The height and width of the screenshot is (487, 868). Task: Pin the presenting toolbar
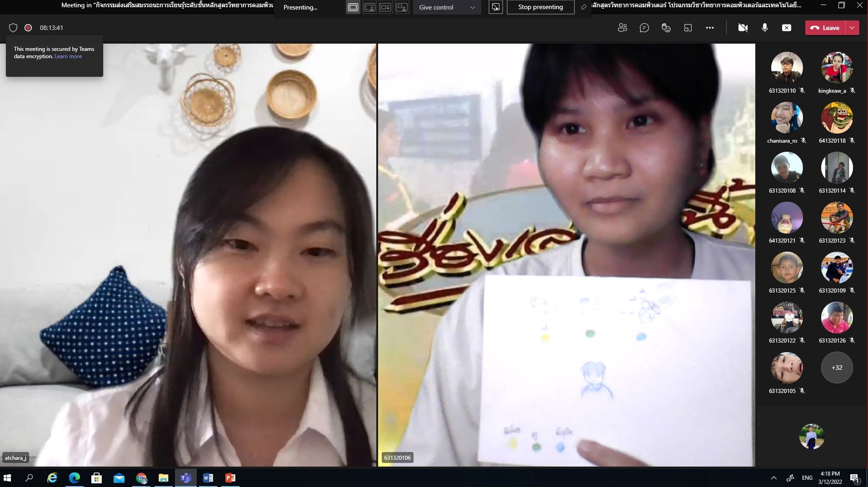point(584,7)
